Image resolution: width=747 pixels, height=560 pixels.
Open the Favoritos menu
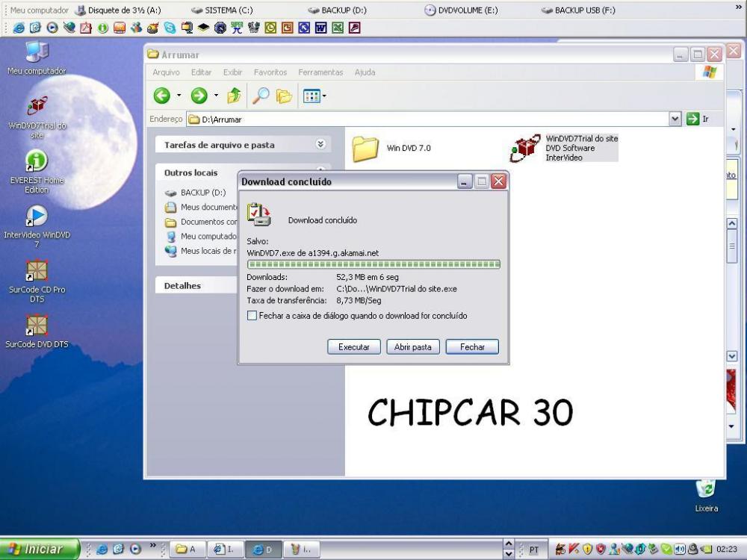click(270, 72)
